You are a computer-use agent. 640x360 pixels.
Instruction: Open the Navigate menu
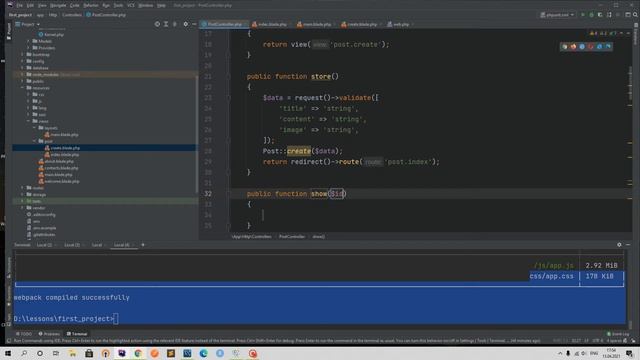(x=58, y=5)
